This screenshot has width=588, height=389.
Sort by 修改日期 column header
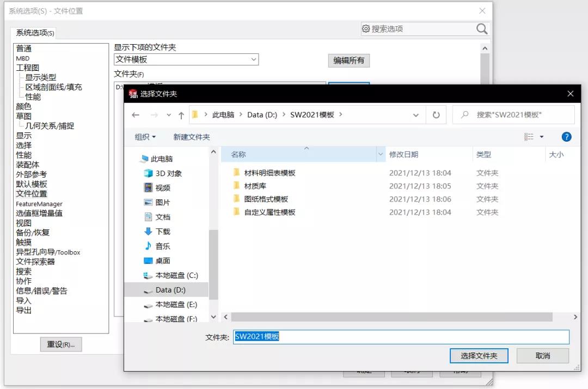click(403, 155)
